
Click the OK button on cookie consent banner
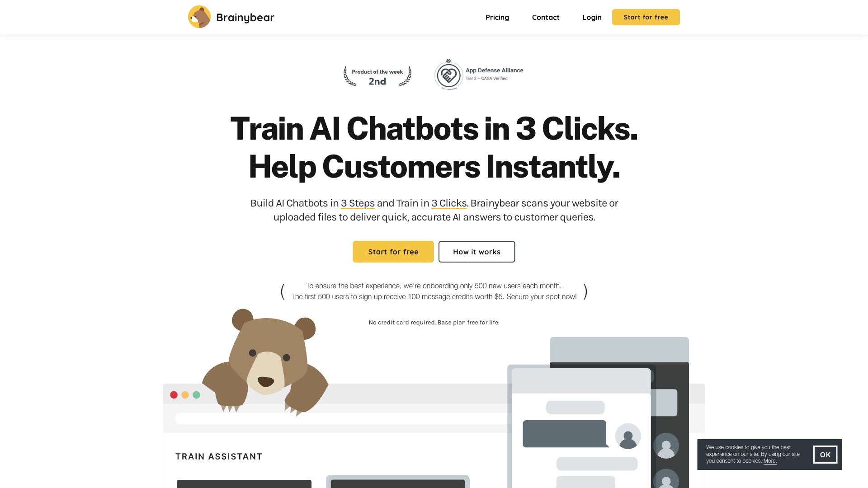825,455
